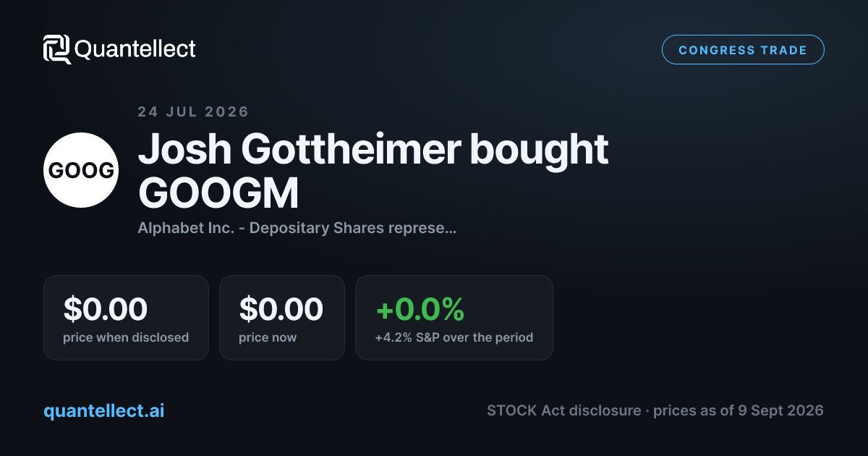Click the $0.00 price now value

281,309
